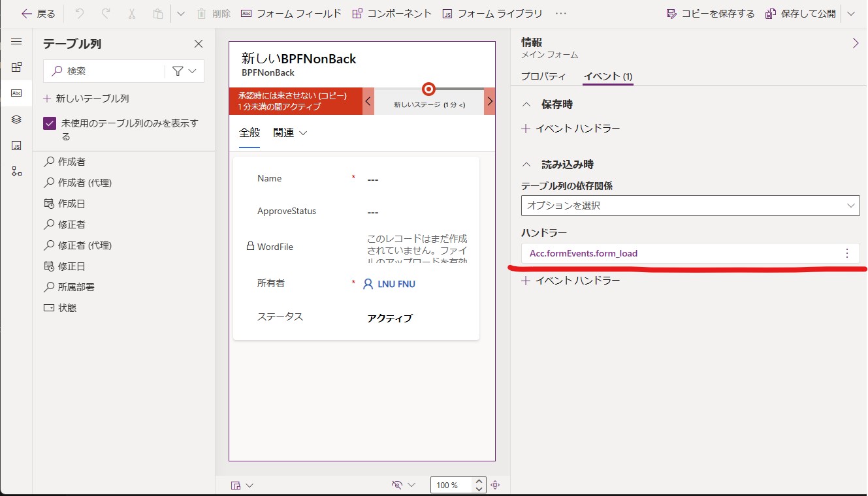Select the ステータス field on the form
The height and width of the screenshot is (496, 868).
(356, 317)
